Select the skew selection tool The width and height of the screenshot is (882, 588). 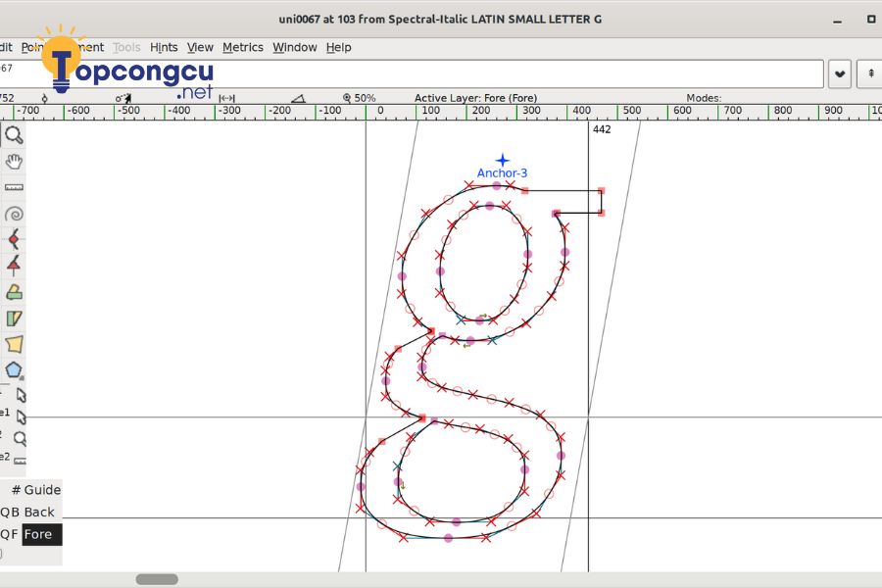[x=14, y=318]
